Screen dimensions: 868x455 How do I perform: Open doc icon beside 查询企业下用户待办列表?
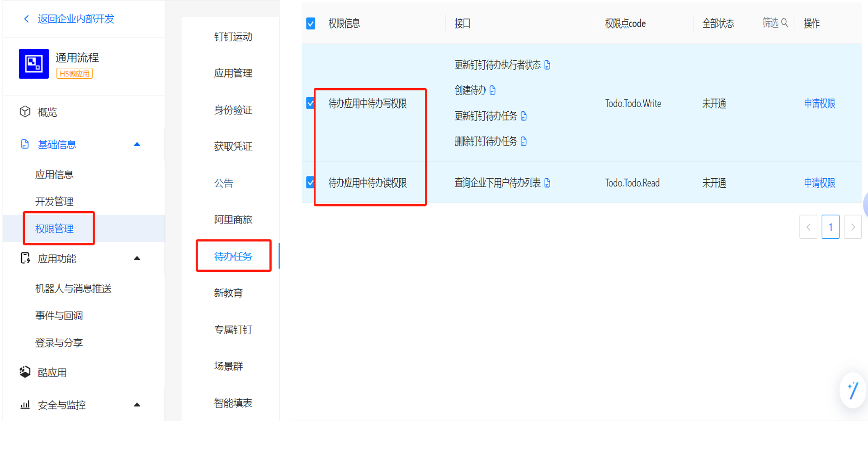[x=547, y=183]
